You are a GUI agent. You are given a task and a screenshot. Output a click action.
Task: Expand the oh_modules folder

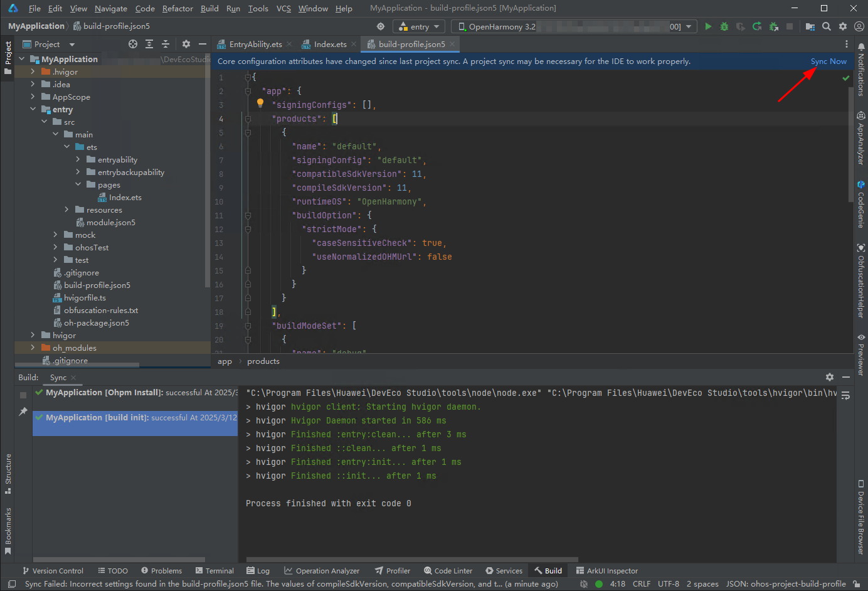[x=33, y=348]
